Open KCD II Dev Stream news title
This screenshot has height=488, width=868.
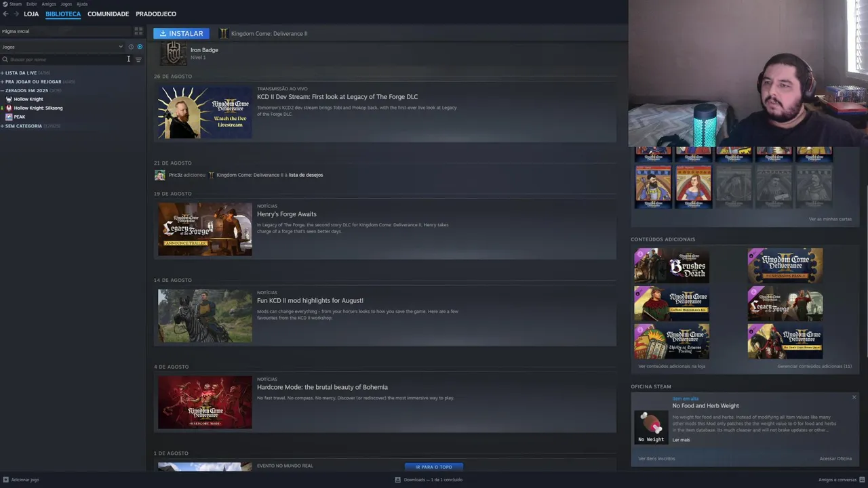pos(337,97)
